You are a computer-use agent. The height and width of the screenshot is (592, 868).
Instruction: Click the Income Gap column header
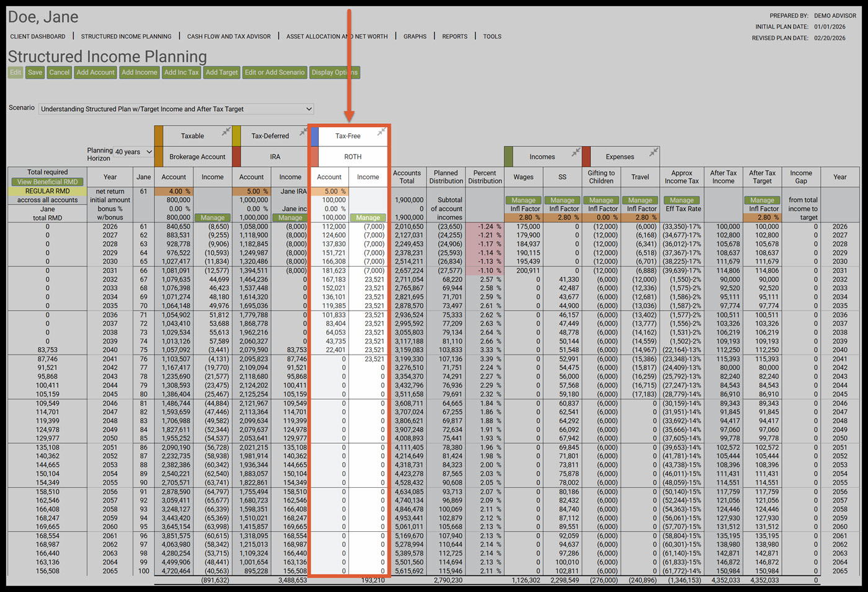[801, 177]
